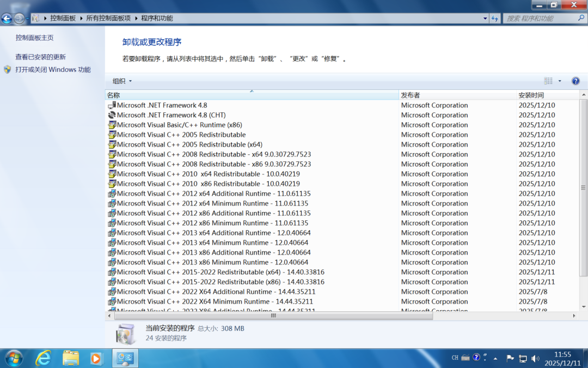Screen dimensions: 588x368
Task: Expand the address bar history dropdown
Action: click(x=485, y=18)
